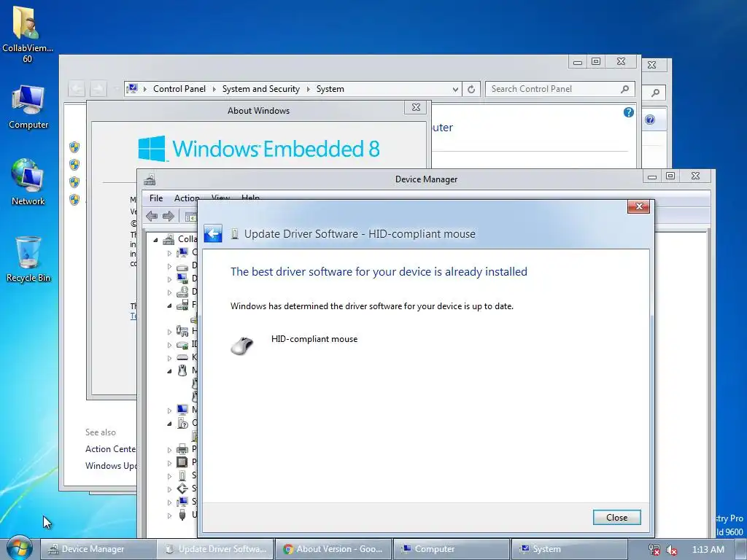Collapse the Mice and other pointing devices category
This screenshot has height=560, width=747.
(x=169, y=371)
